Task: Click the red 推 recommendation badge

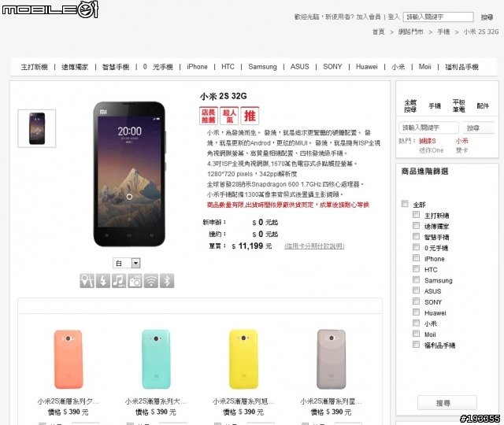Action: click(x=250, y=116)
